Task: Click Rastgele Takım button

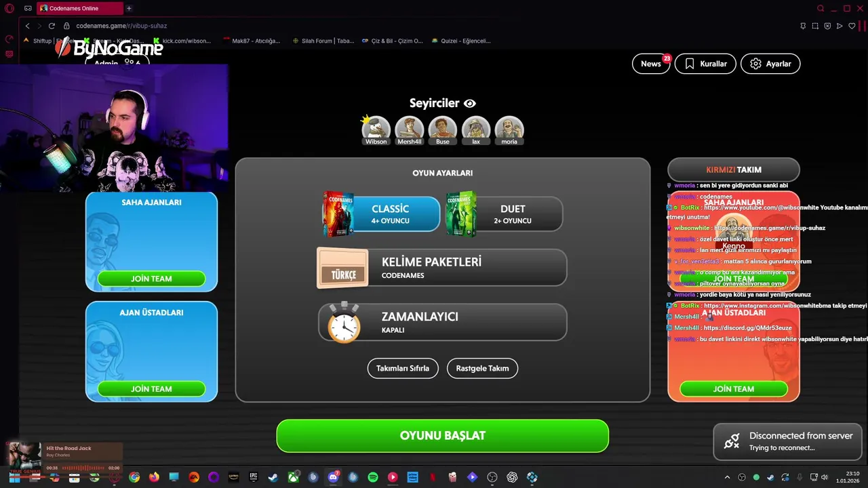Action: coord(482,368)
